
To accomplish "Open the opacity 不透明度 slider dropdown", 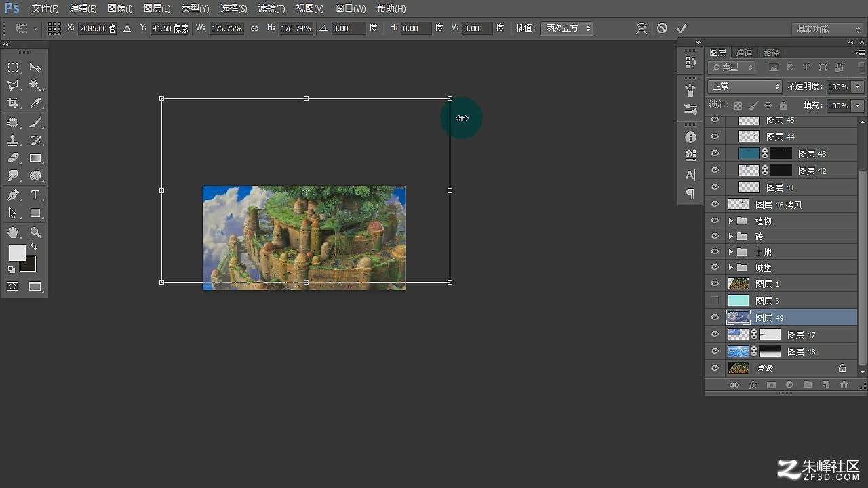I will tap(858, 87).
